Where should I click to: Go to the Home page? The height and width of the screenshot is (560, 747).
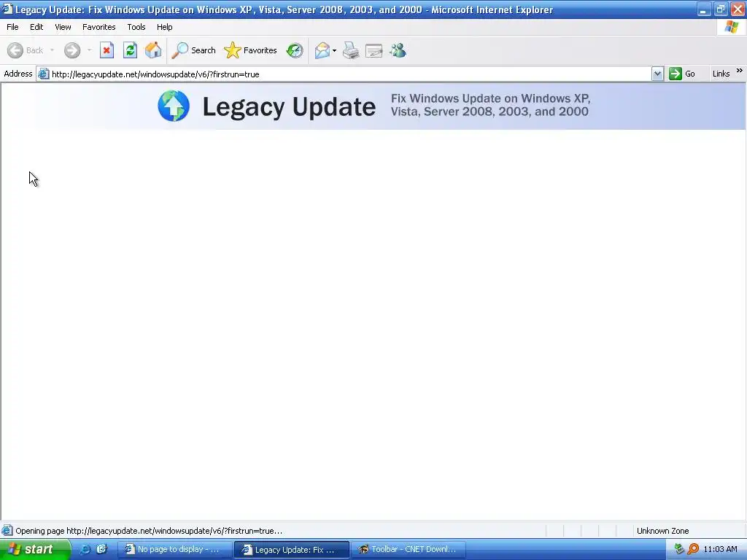pos(153,50)
